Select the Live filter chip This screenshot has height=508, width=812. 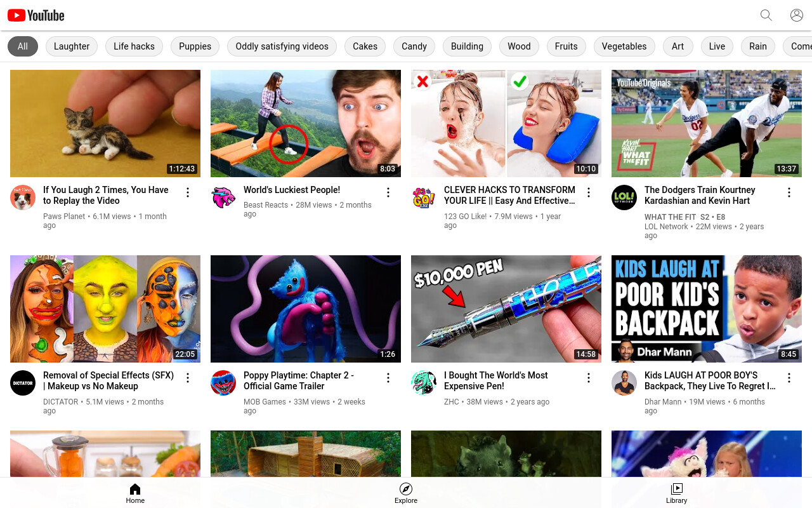click(717, 46)
